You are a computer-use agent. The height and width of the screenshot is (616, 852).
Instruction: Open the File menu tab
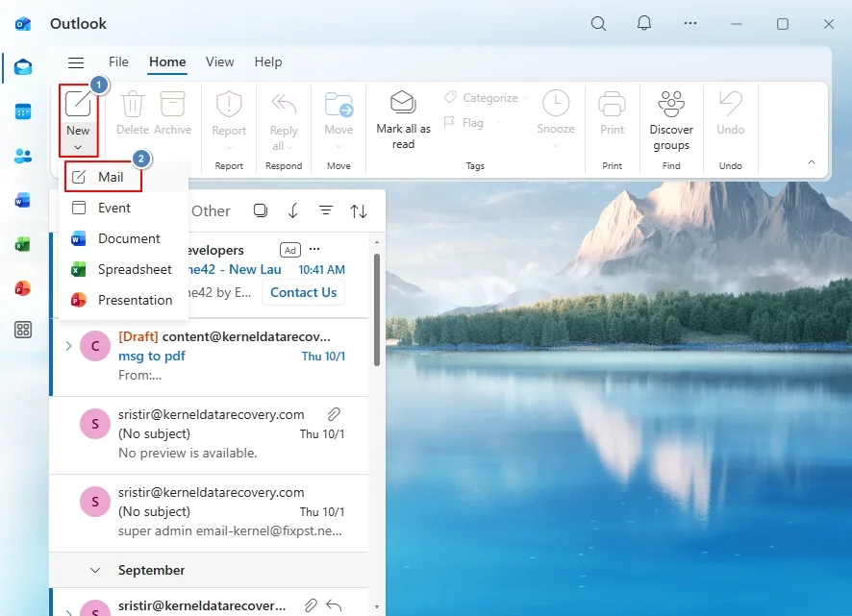pos(118,62)
